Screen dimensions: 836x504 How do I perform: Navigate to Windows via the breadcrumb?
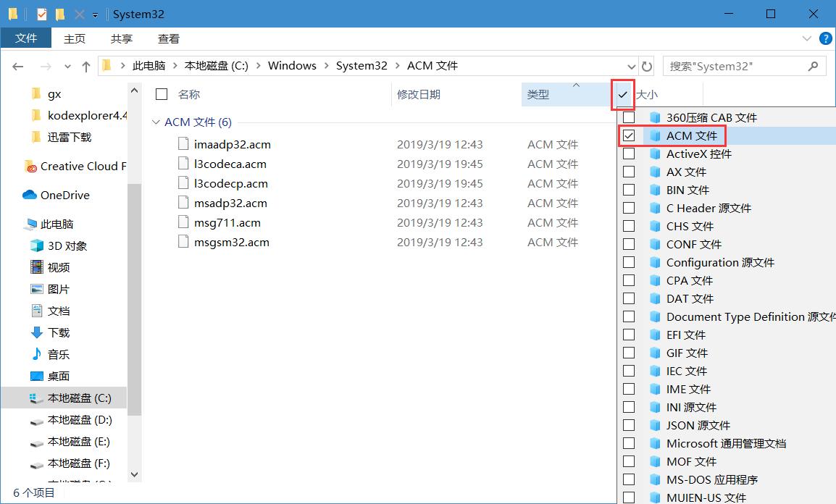[292, 65]
